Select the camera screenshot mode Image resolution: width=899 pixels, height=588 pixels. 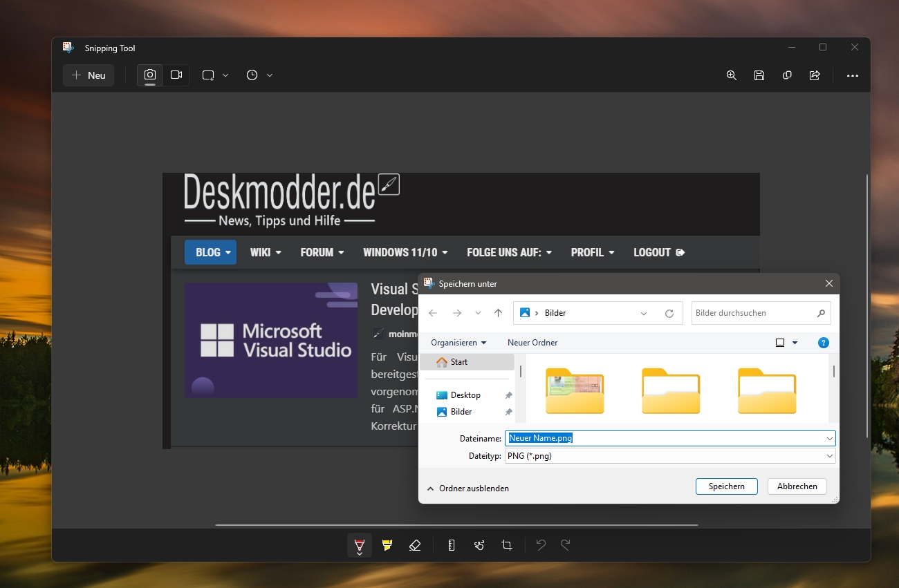click(x=150, y=75)
